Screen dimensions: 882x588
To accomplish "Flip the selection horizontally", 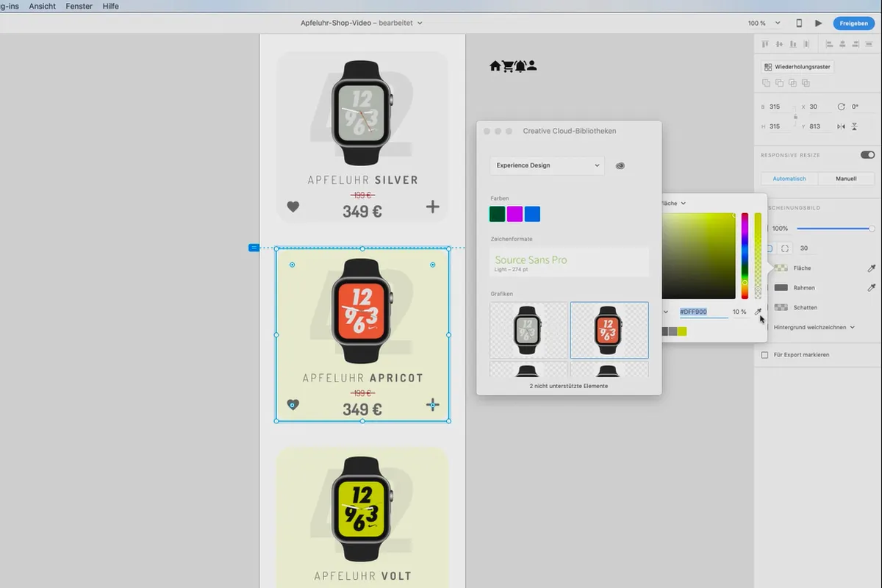I will click(841, 126).
